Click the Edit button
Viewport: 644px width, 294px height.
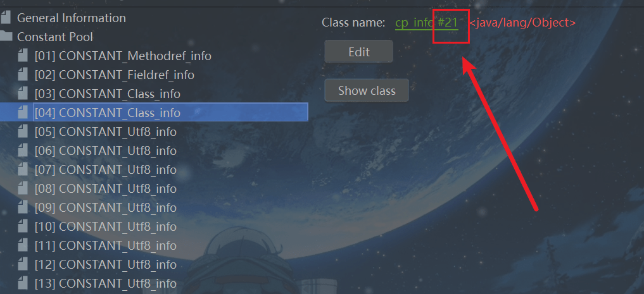359,52
